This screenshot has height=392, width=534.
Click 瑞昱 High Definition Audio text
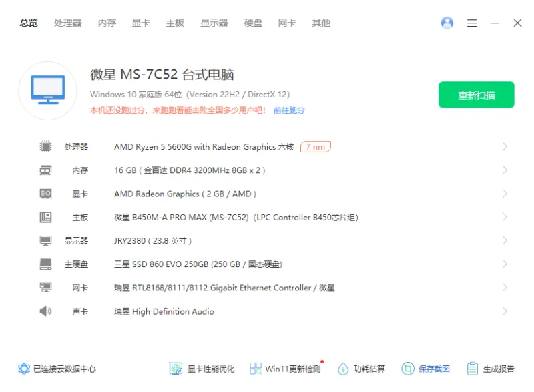[164, 311]
